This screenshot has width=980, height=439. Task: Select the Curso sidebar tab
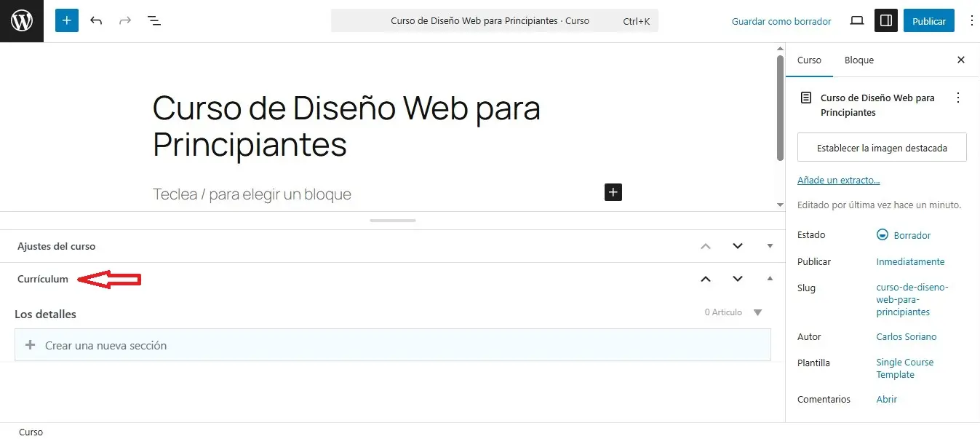pyautogui.click(x=809, y=60)
